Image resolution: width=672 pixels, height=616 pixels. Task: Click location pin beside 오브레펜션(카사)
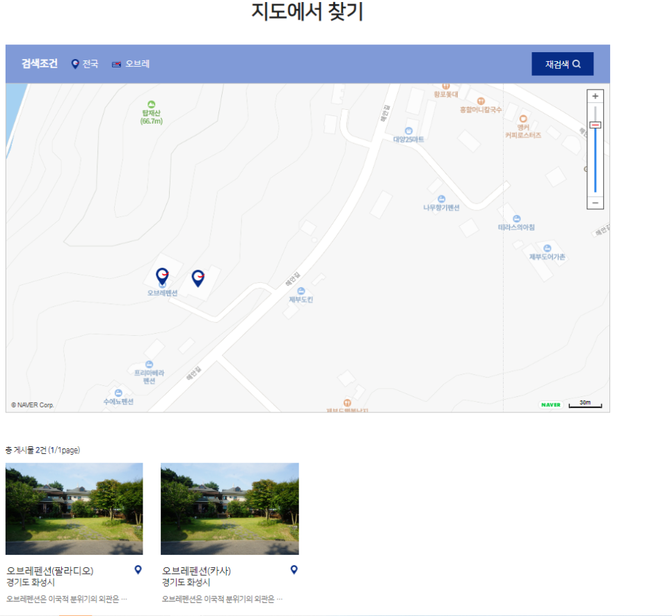coord(294,569)
